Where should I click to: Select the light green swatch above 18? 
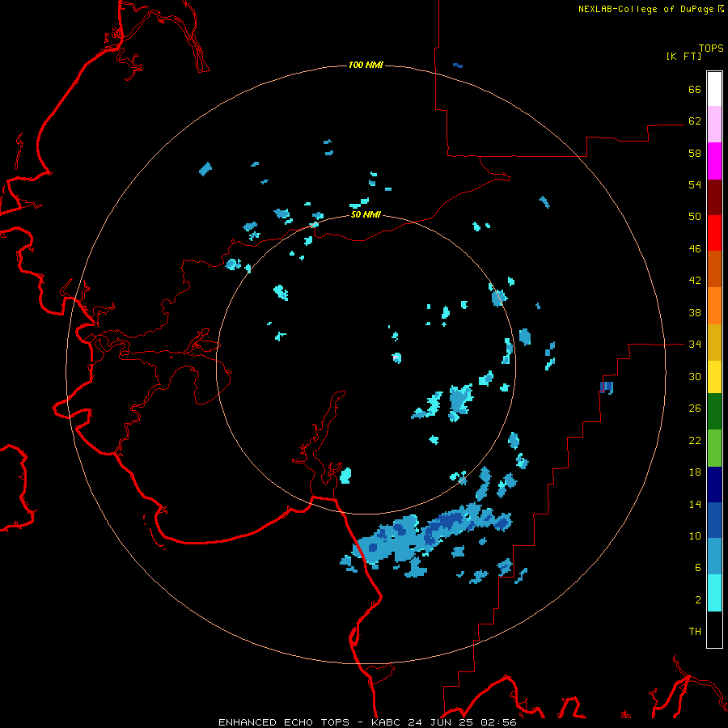[x=714, y=448]
